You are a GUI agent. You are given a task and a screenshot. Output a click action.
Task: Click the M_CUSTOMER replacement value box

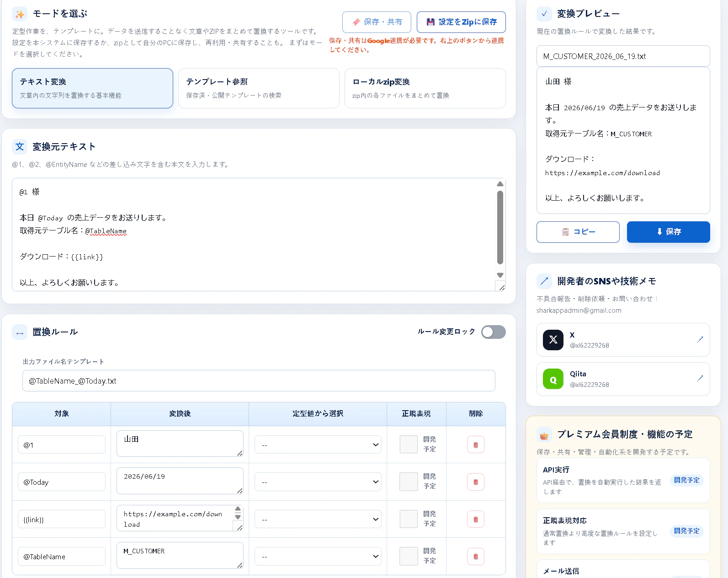180,555
